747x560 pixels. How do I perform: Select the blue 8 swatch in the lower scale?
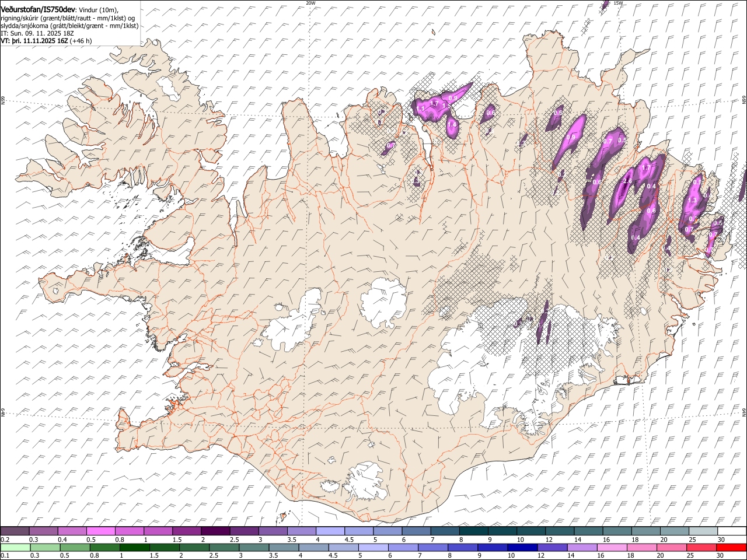click(x=463, y=547)
